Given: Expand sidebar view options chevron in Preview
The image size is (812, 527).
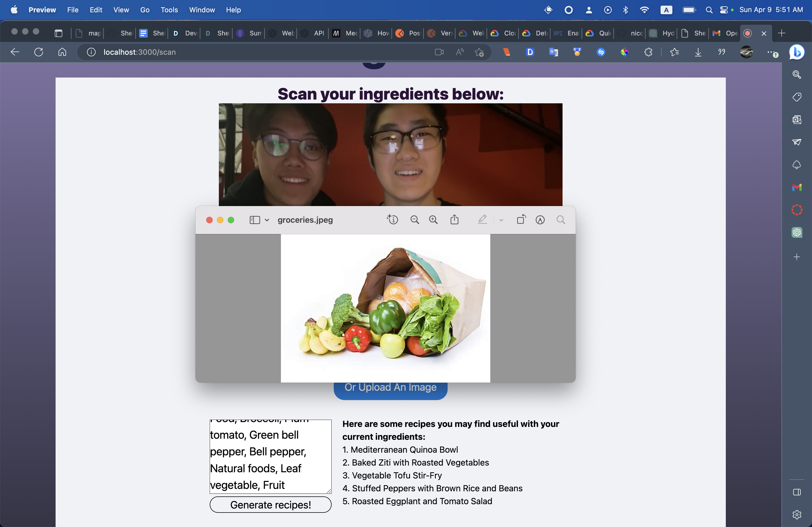Looking at the screenshot, I should pyautogui.click(x=267, y=220).
